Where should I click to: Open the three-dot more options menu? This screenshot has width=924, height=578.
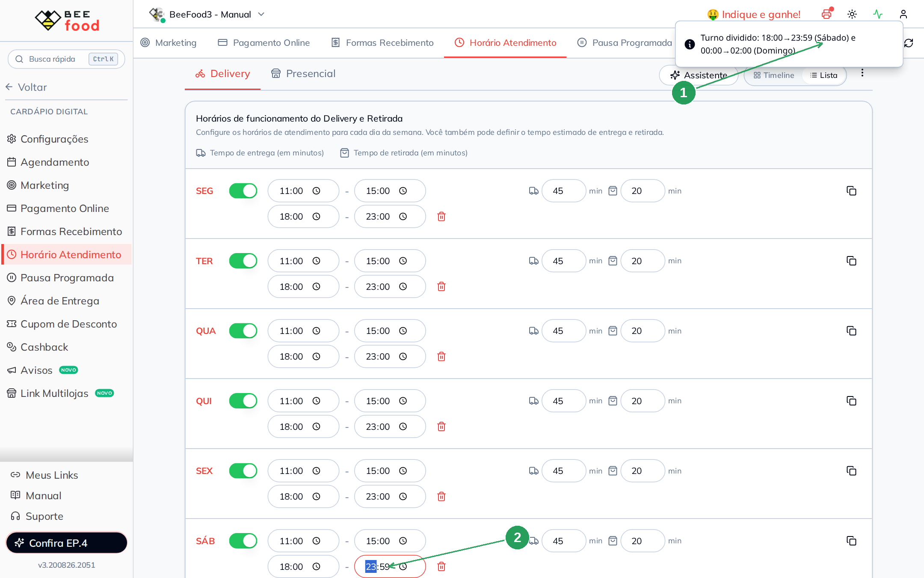click(x=862, y=73)
